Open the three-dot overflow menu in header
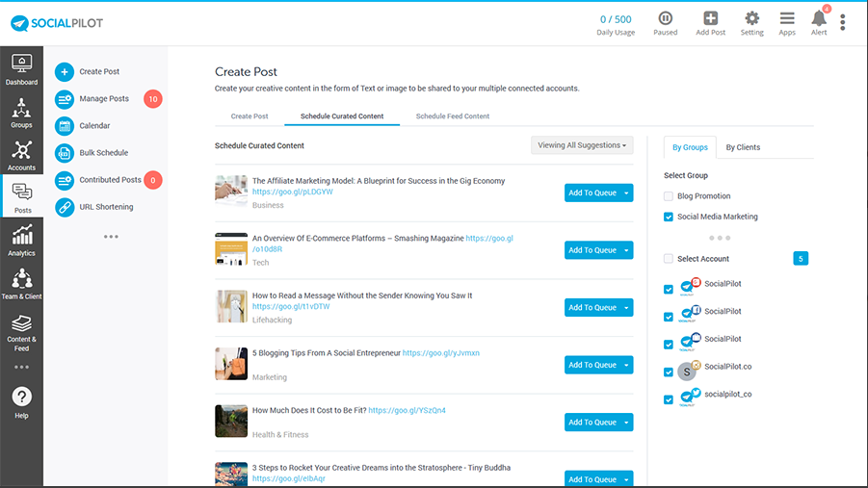This screenshot has width=868, height=488. [843, 22]
